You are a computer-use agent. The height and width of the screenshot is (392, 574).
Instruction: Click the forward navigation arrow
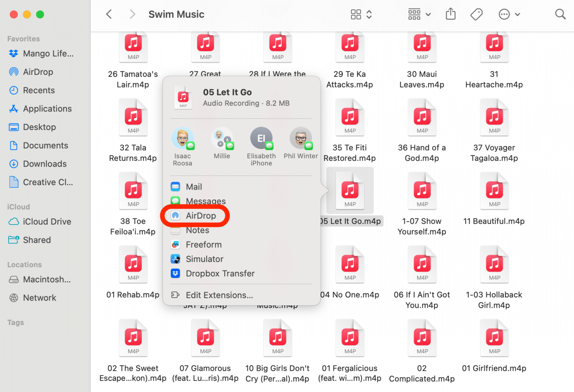pyautogui.click(x=132, y=15)
